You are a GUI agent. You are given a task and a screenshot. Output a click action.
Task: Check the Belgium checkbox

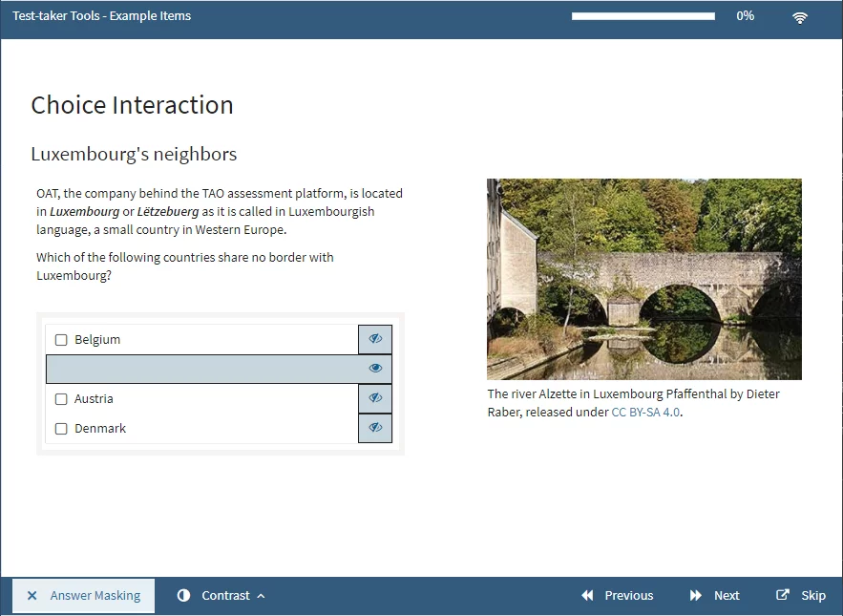(61, 340)
